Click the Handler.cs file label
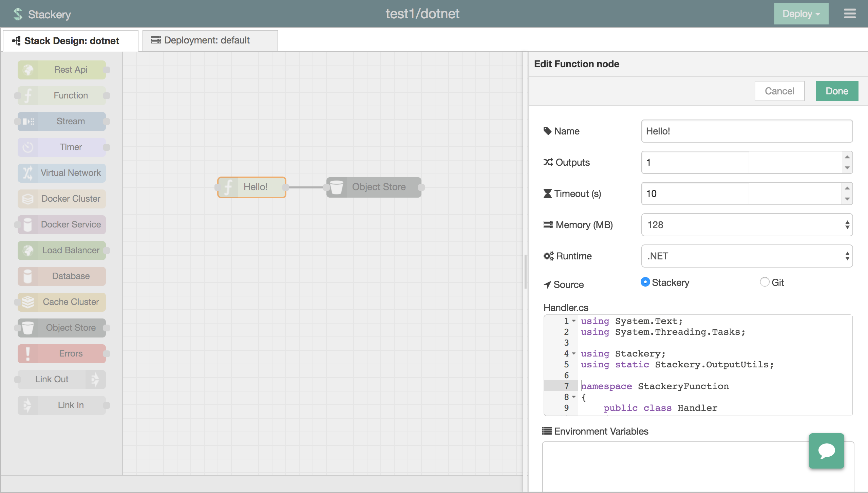 (566, 308)
